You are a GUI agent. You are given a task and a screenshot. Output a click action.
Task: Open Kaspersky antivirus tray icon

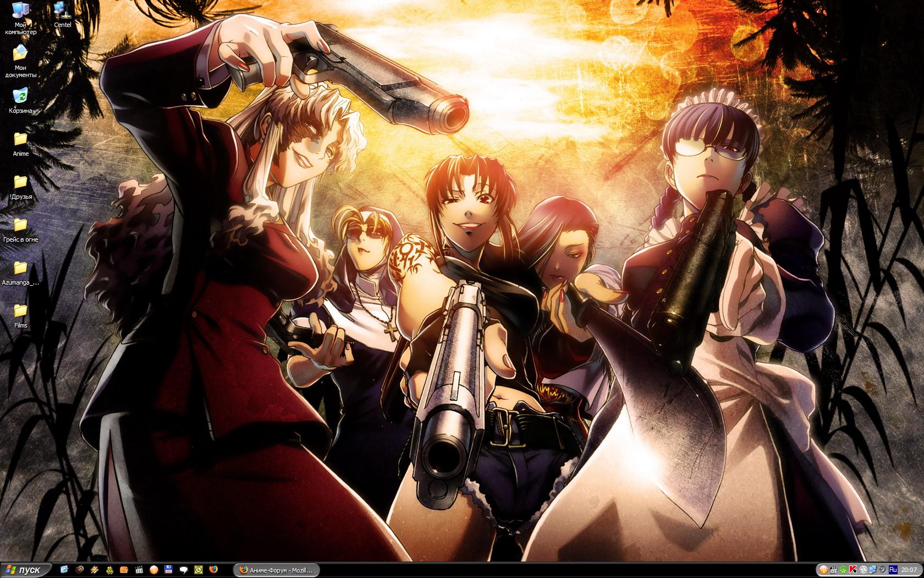tap(853, 570)
